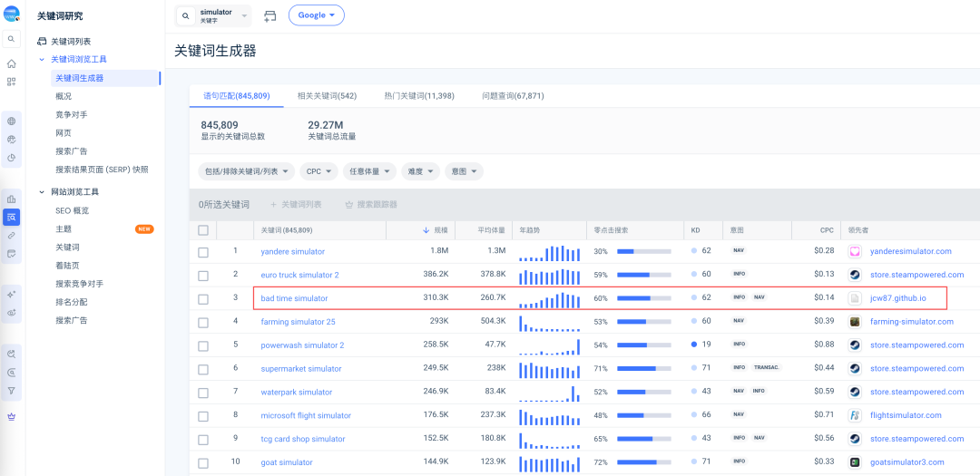980x476 pixels.
Task: Click the calendar check icon in the left rail
Action: 11,254
